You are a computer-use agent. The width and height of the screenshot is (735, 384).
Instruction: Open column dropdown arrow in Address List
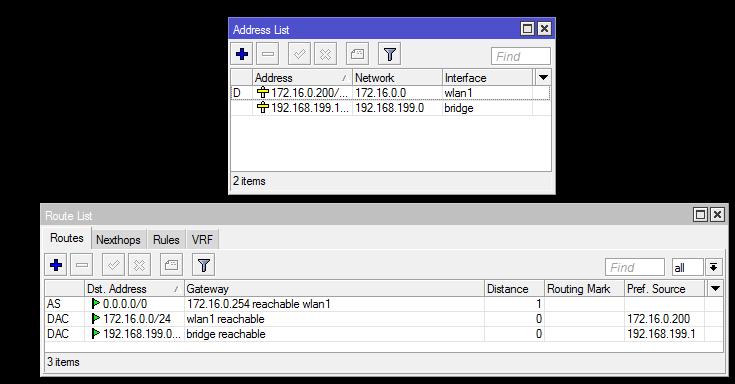(x=543, y=77)
